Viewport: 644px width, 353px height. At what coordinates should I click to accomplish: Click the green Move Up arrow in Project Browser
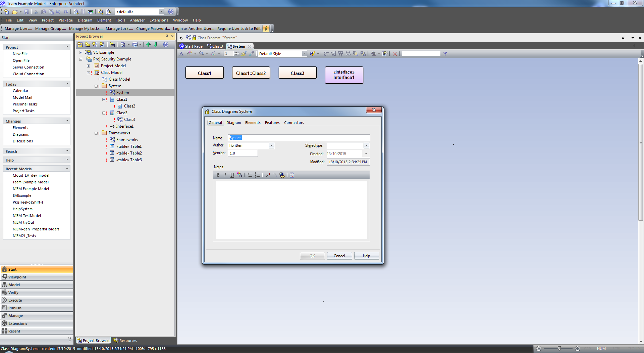[x=149, y=45]
